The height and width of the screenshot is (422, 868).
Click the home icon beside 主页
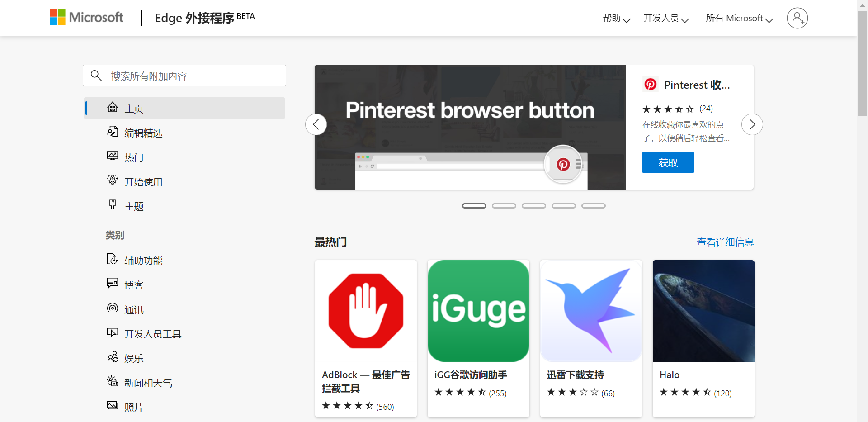113,107
